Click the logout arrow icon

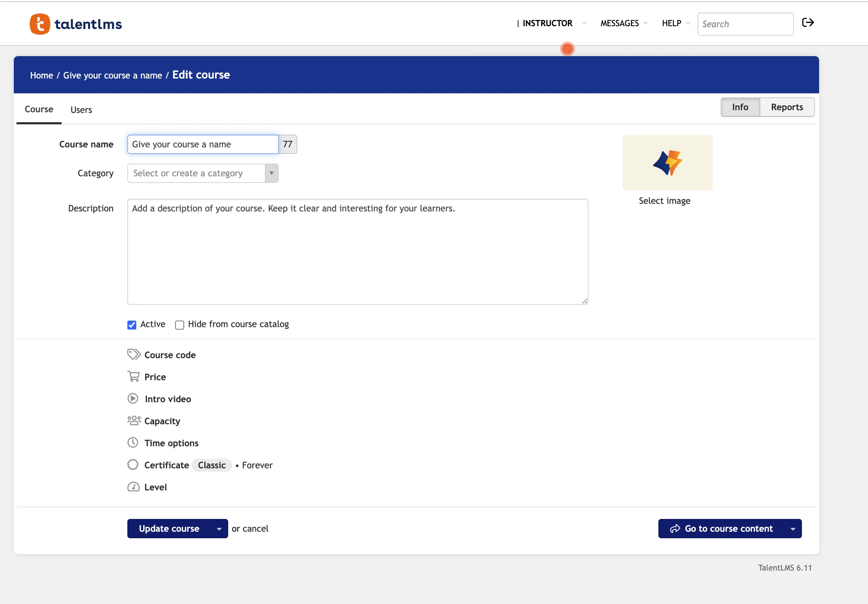tap(808, 23)
